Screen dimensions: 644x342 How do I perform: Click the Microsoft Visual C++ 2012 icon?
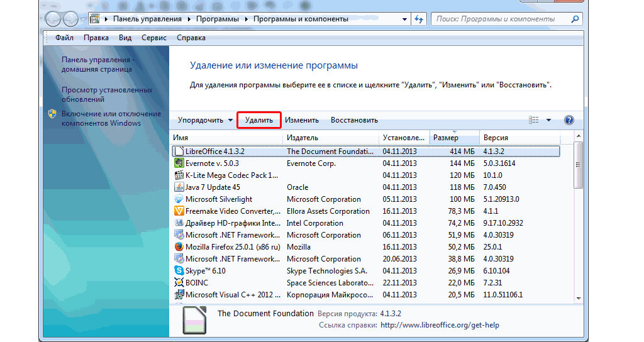pos(179,294)
